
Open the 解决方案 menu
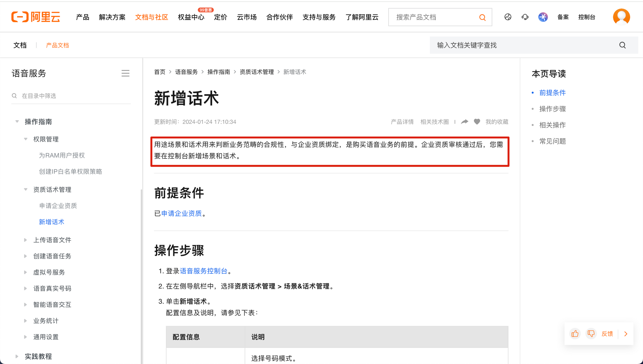112,17
